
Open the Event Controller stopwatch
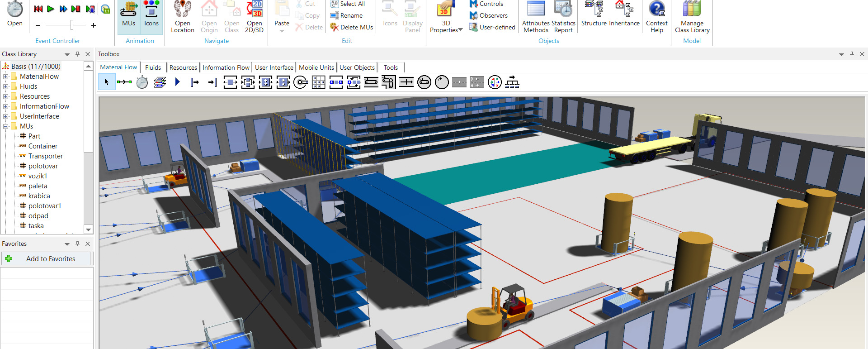pos(15,14)
